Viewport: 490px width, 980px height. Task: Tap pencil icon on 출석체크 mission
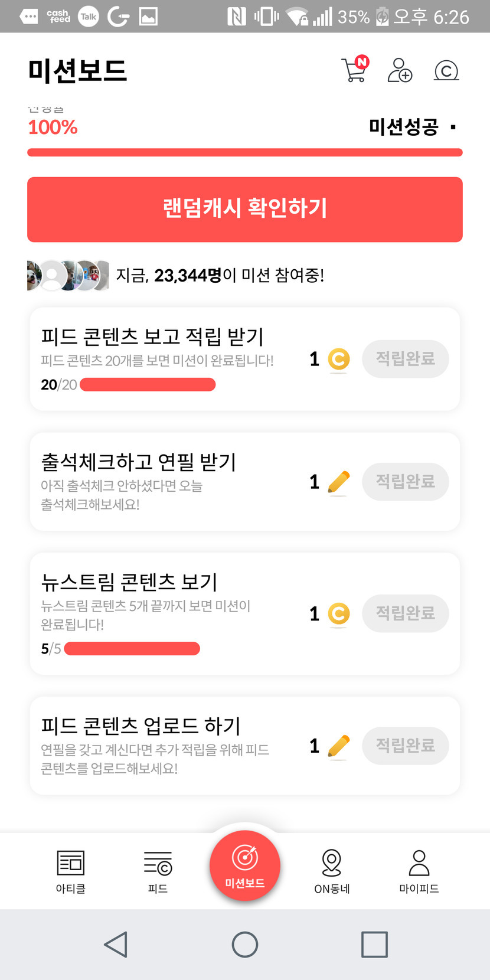[x=338, y=482]
